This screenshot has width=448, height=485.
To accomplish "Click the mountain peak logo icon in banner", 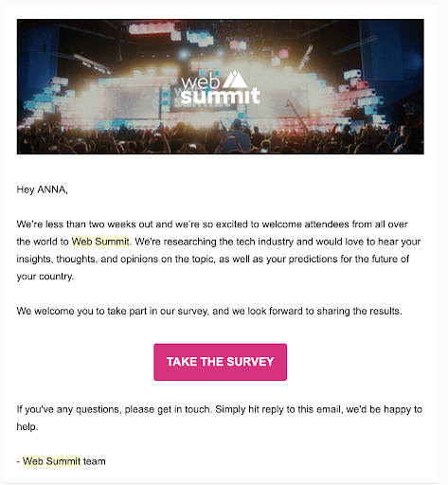I will coord(235,80).
